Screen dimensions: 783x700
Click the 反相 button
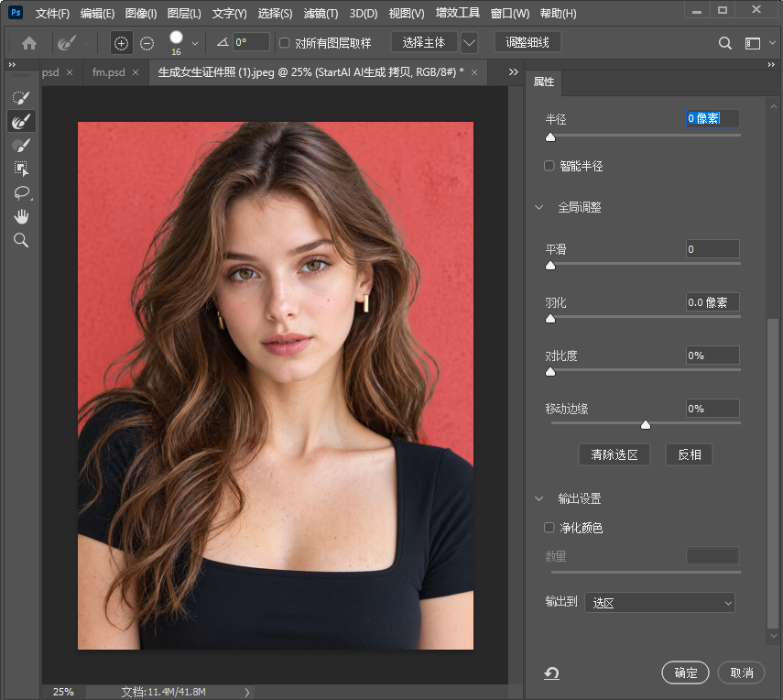point(689,454)
